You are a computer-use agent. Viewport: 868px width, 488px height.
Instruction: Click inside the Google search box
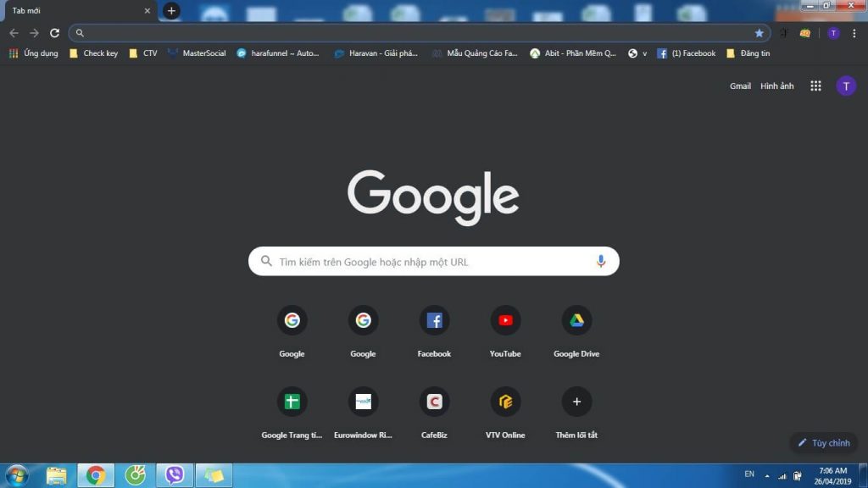tap(424, 261)
